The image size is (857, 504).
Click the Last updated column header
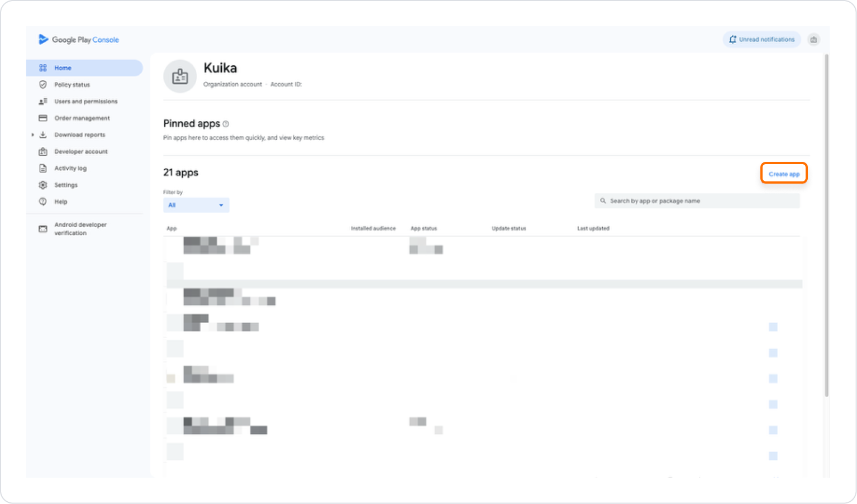(x=593, y=228)
